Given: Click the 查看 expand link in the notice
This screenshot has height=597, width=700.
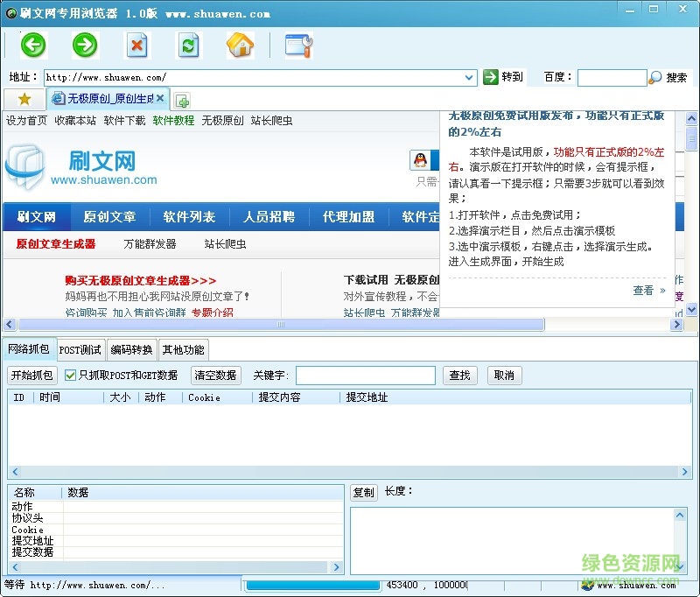Looking at the screenshot, I should pos(644,291).
